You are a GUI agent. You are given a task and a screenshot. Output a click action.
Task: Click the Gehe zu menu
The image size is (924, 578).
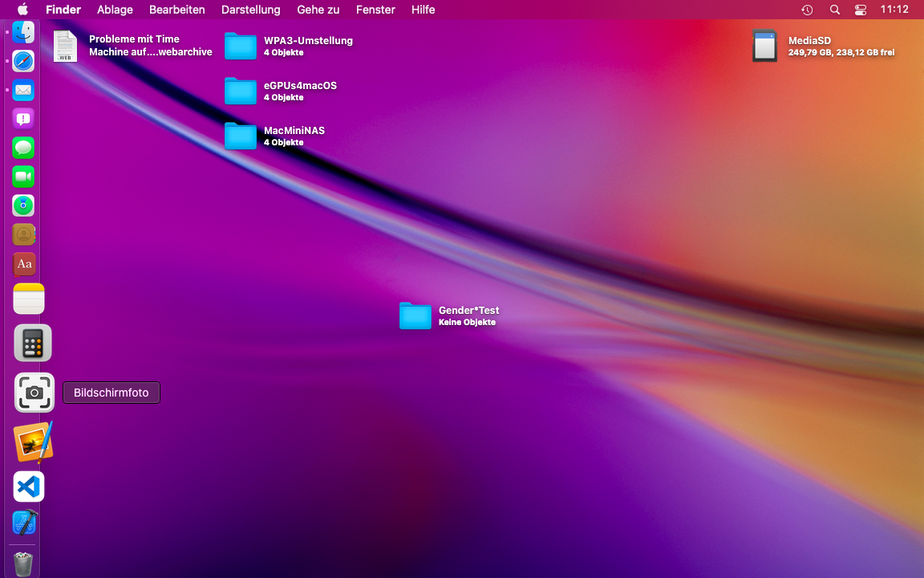click(x=318, y=10)
